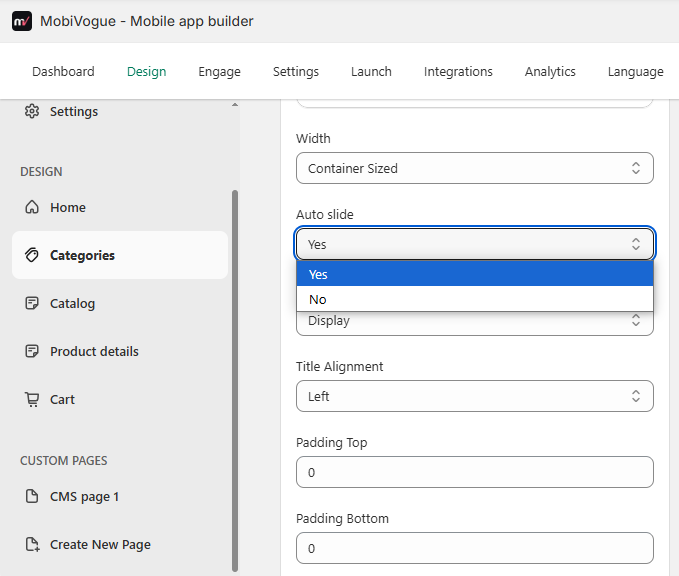The height and width of the screenshot is (576, 679).
Task: Click the MobiVogue - Mobile app builder title
Action: pos(147,21)
